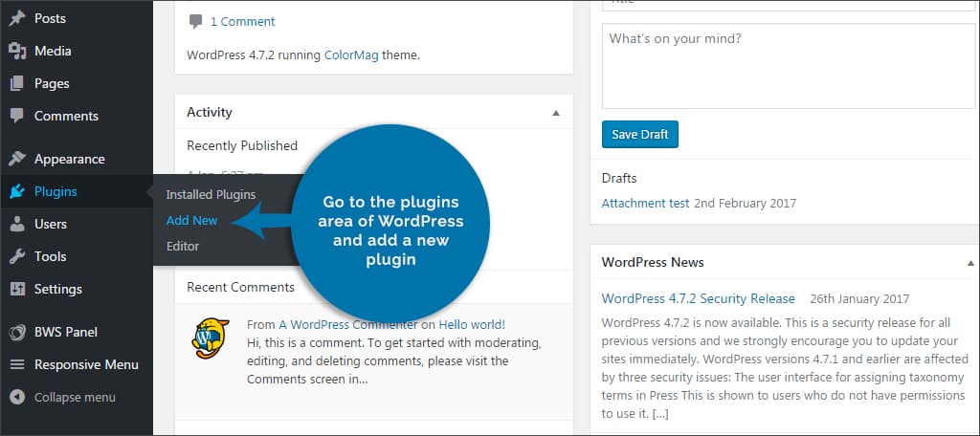The width and height of the screenshot is (980, 436).
Task: Click the Users icon in sidebar
Action: (17, 224)
